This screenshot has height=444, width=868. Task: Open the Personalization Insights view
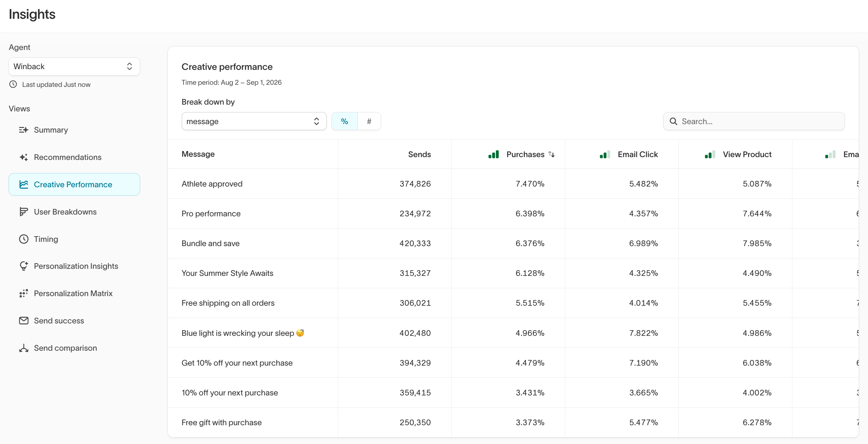74,266
